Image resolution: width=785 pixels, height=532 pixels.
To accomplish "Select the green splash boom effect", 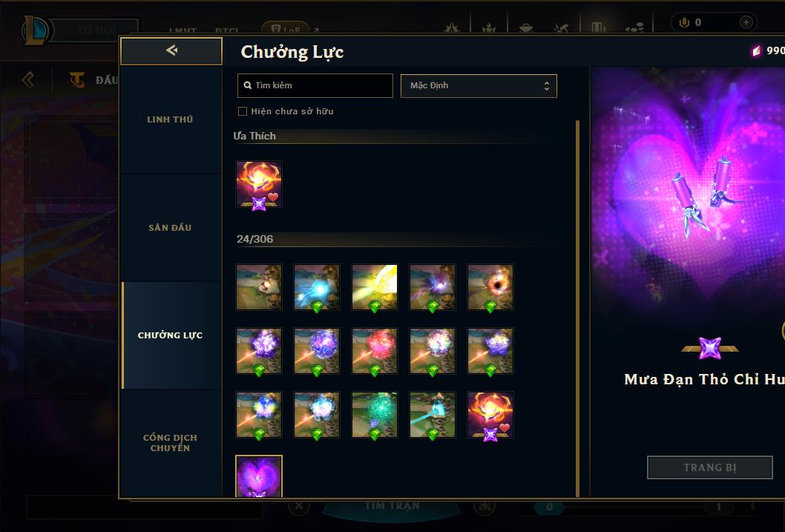I will 375,415.
